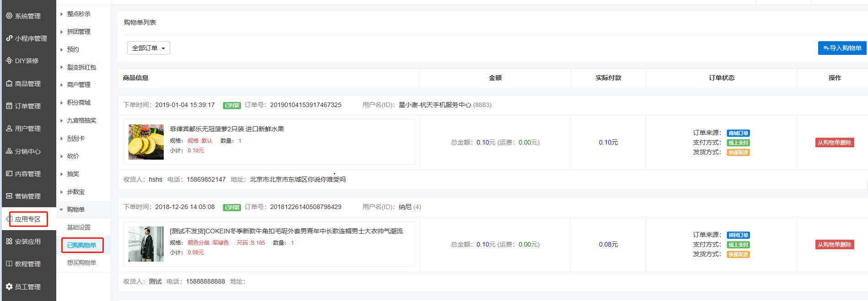
Task: Click the 用户管理 person icon
Action: (9, 129)
